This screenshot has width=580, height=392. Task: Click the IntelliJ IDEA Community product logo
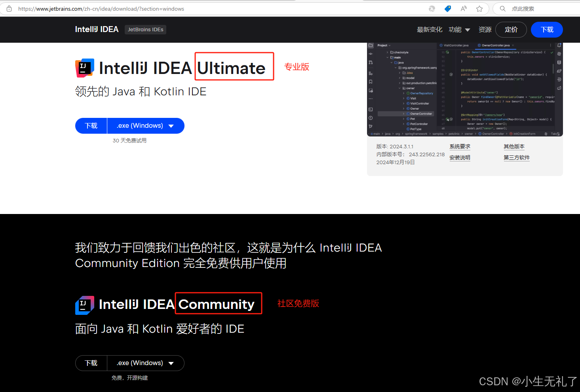[x=85, y=305]
